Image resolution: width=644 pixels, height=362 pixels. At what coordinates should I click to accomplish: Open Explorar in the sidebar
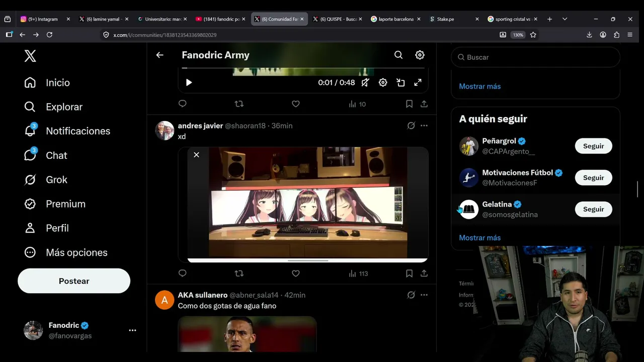tap(53, 107)
